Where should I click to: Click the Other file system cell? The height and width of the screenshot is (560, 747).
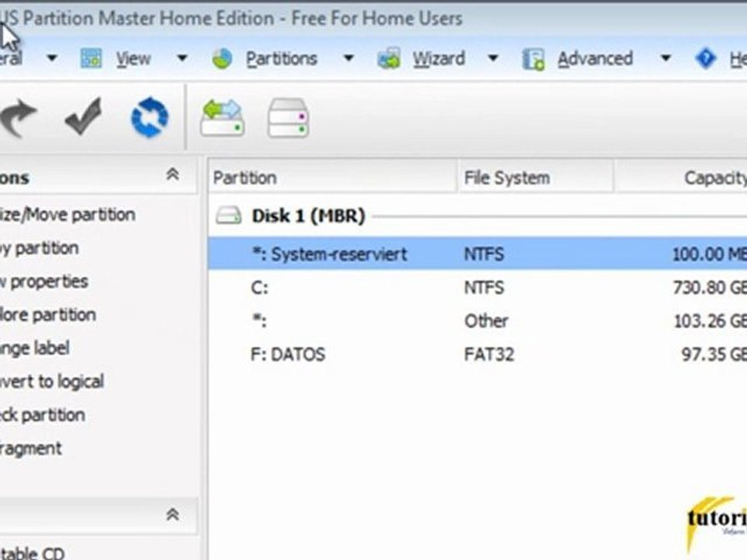(486, 321)
